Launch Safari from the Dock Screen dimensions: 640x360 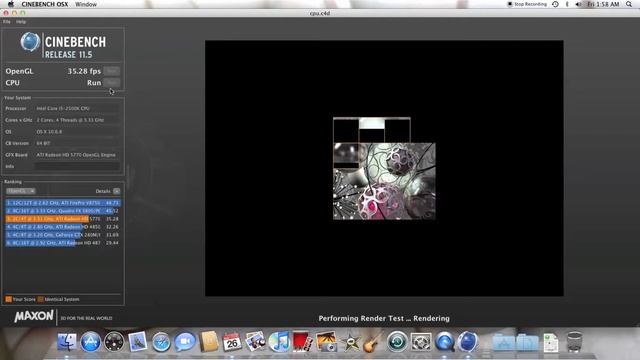pos(161,342)
